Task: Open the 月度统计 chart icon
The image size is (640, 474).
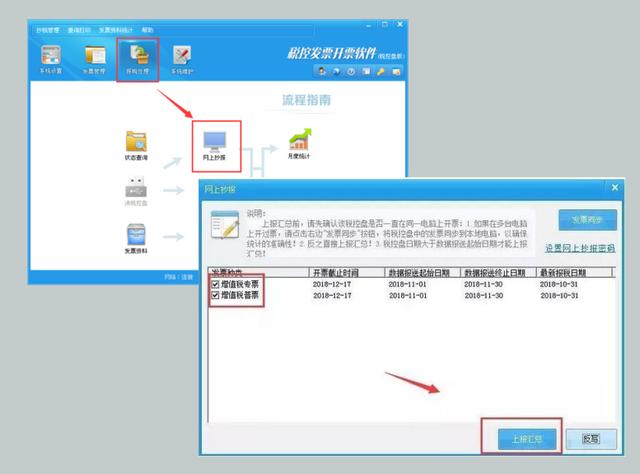Action: [299, 144]
